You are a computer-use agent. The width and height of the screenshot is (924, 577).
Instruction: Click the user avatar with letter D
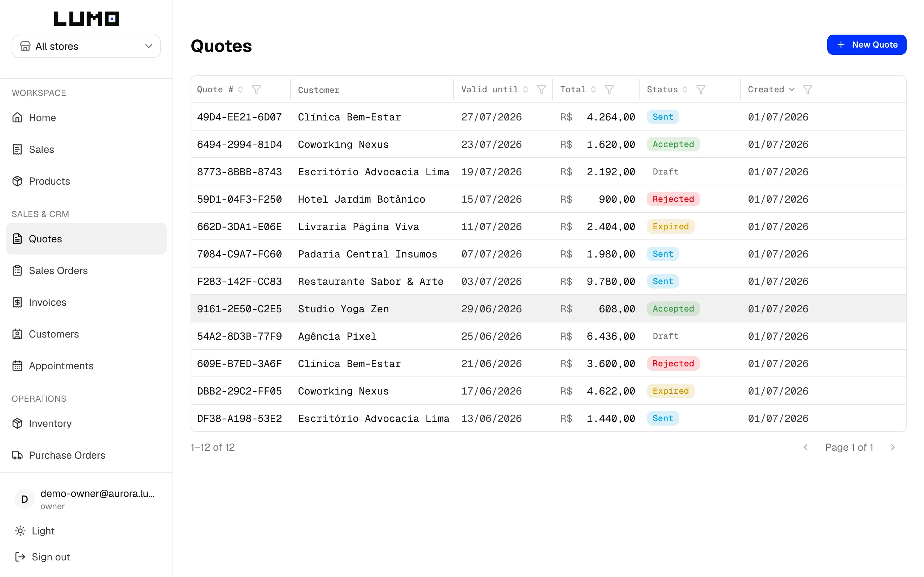point(25,499)
